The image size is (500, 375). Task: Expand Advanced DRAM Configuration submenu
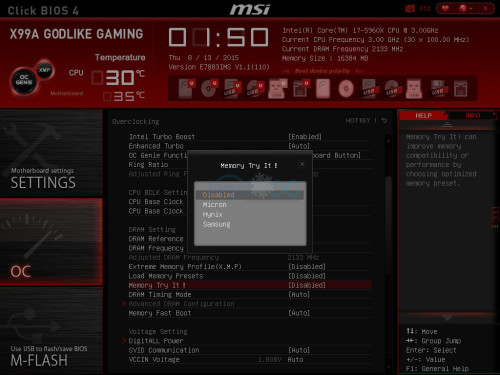click(181, 304)
